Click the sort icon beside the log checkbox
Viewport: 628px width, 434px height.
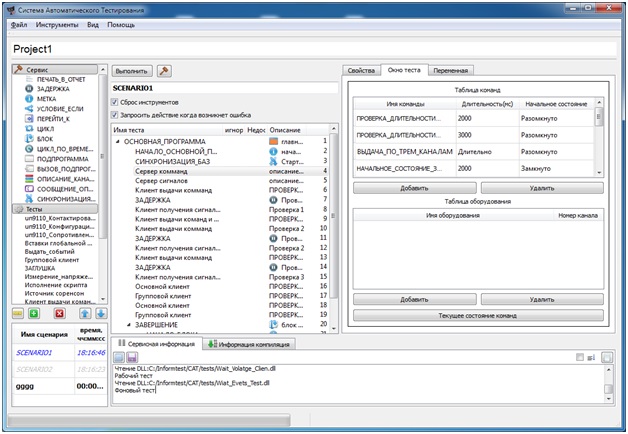pyautogui.click(x=592, y=357)
